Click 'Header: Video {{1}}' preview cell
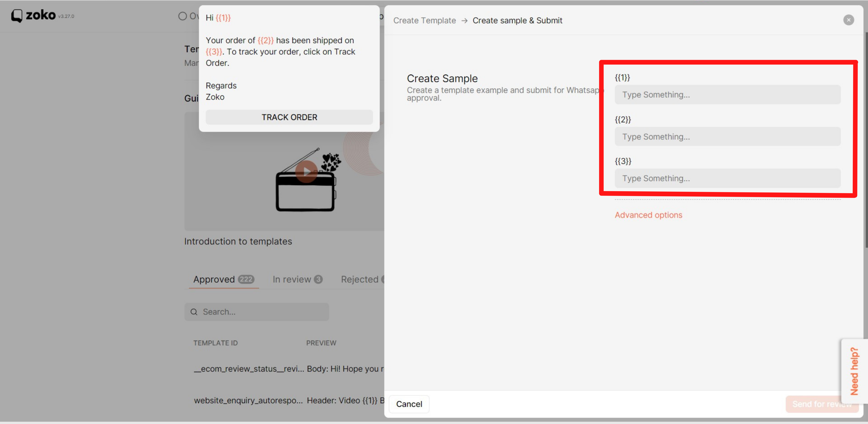 [x=345, y=400]
